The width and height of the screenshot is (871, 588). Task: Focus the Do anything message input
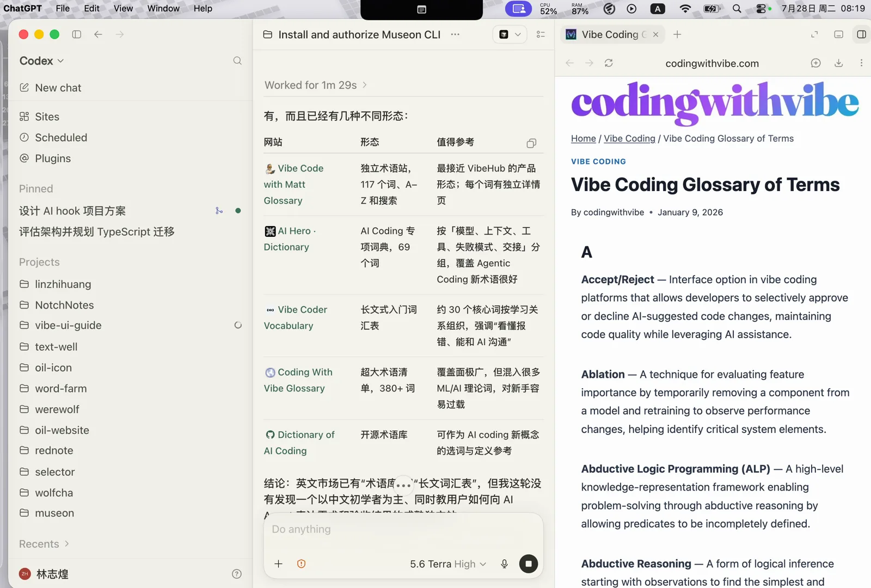(x=403, y=529)
